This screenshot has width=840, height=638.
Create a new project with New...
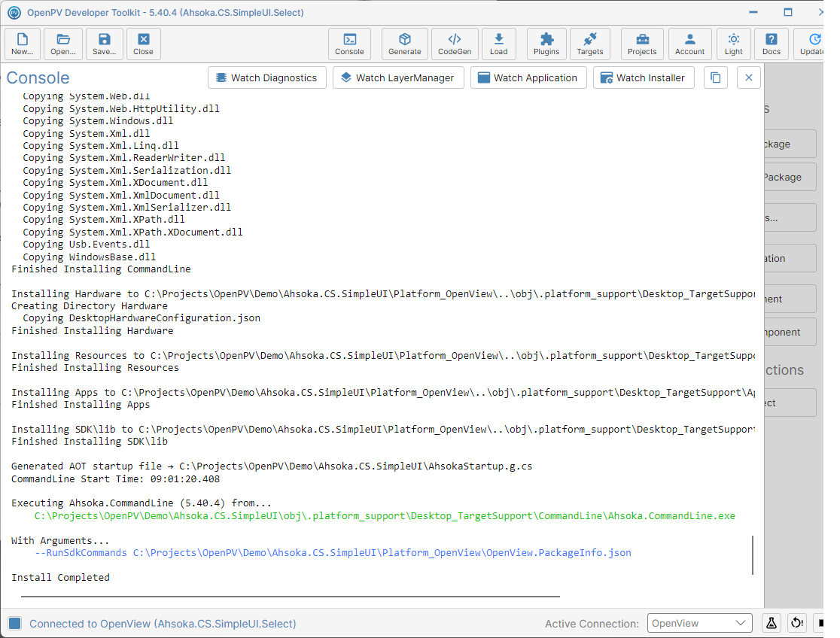[x=23, y=44]
